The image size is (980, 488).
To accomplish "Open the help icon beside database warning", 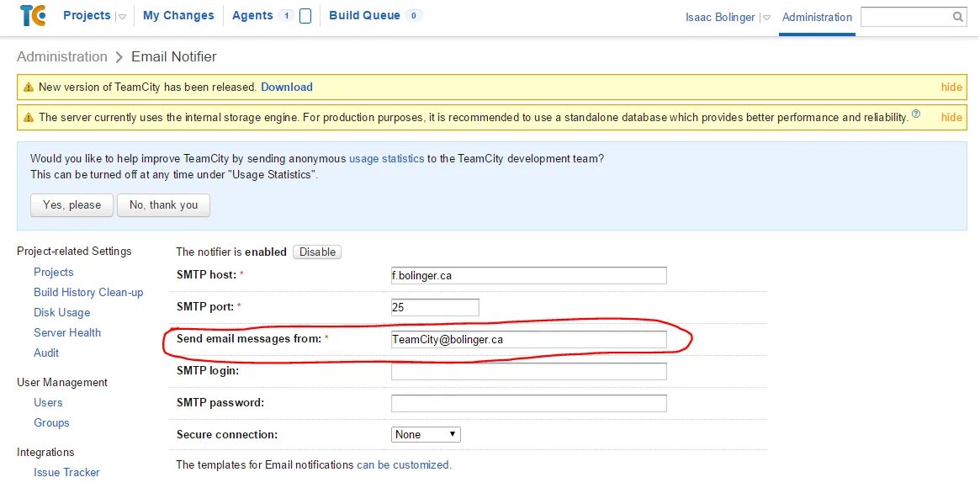I will [x=916, y=114].
